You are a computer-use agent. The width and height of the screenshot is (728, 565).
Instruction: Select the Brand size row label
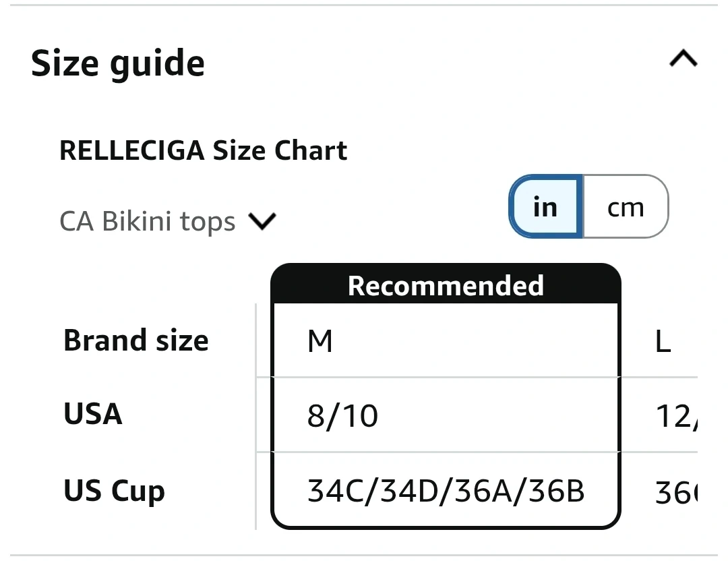[135, 340]
